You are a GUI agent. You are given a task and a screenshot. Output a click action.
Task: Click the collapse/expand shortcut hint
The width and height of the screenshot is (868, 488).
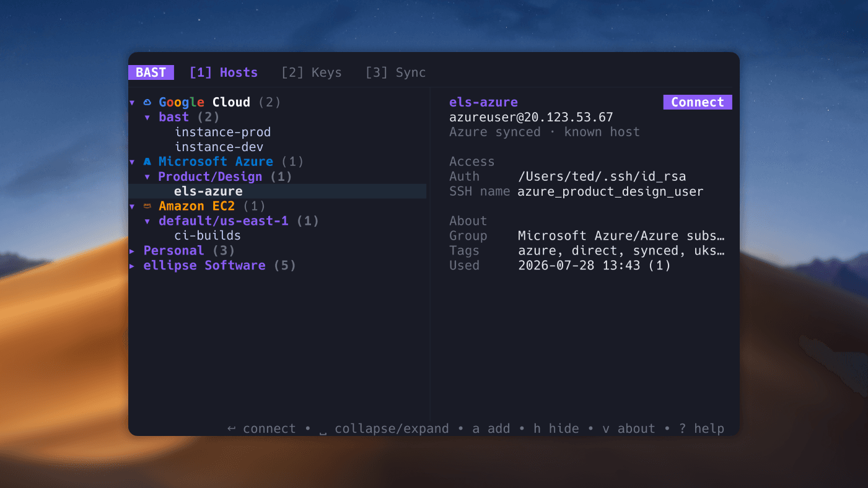pos(384,429)
